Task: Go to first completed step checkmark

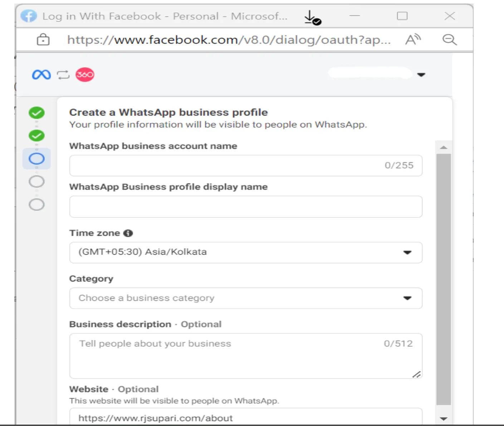Action: click(x=36, y=113)
